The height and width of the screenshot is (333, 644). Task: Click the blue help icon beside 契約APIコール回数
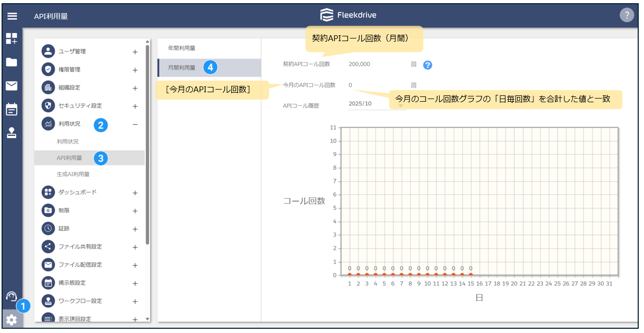(x=428, y=65)
